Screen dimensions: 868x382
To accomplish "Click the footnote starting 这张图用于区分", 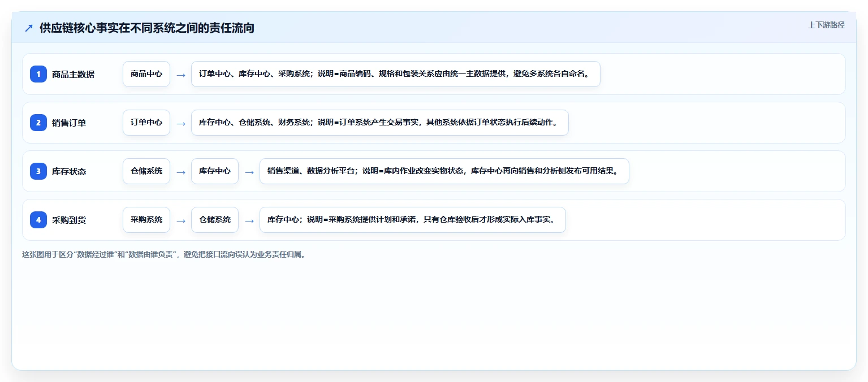I will pos(165,254).
